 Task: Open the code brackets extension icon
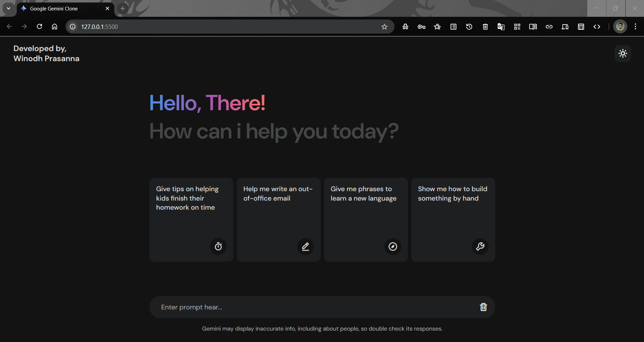point(597,27)
